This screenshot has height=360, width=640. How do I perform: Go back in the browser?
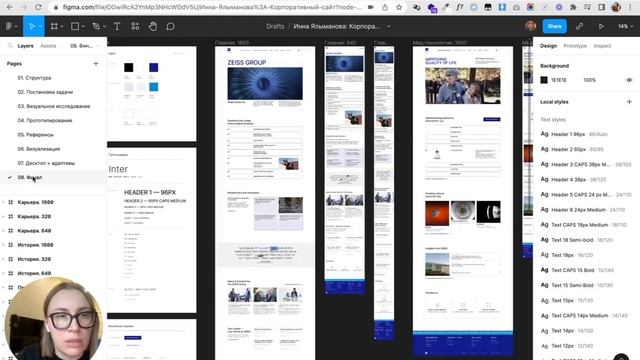pos(10,7)
